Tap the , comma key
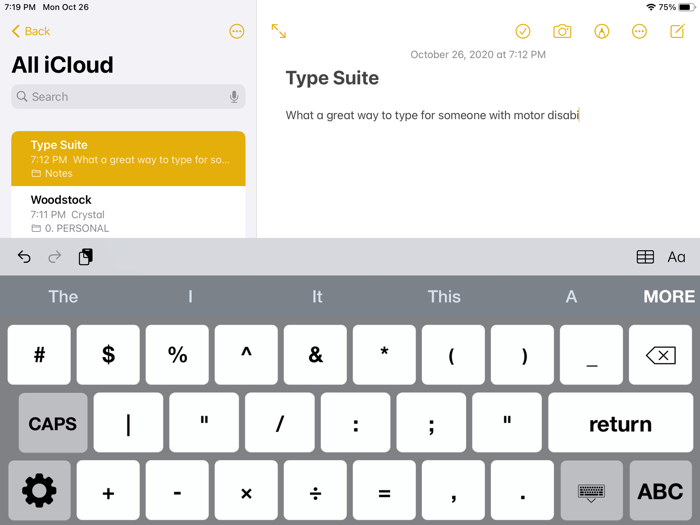This screenshot has height=525, width=700. point(453,491)
